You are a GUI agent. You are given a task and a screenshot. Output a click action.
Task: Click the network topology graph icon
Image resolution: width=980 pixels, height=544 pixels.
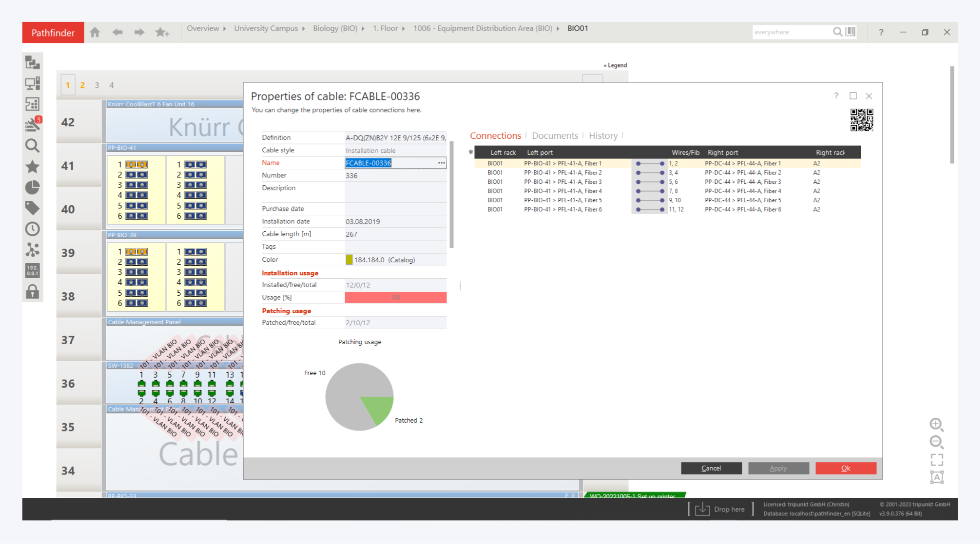pos(32,250)
